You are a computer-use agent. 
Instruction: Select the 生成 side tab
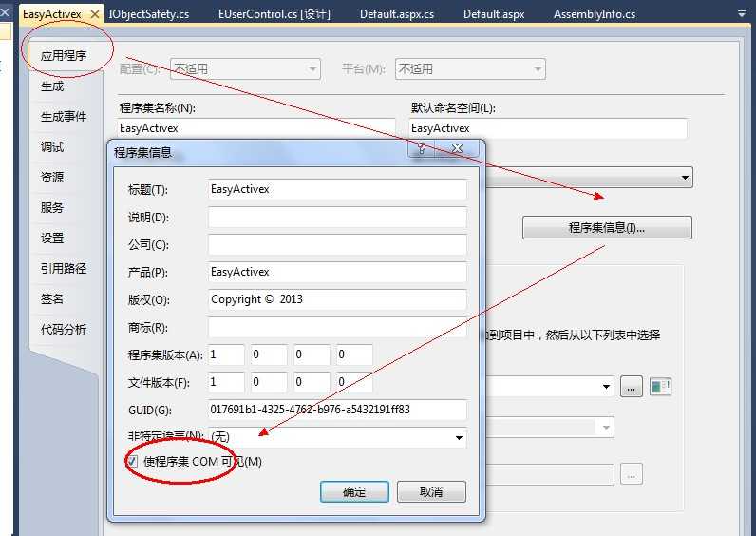tap(52, 86)
